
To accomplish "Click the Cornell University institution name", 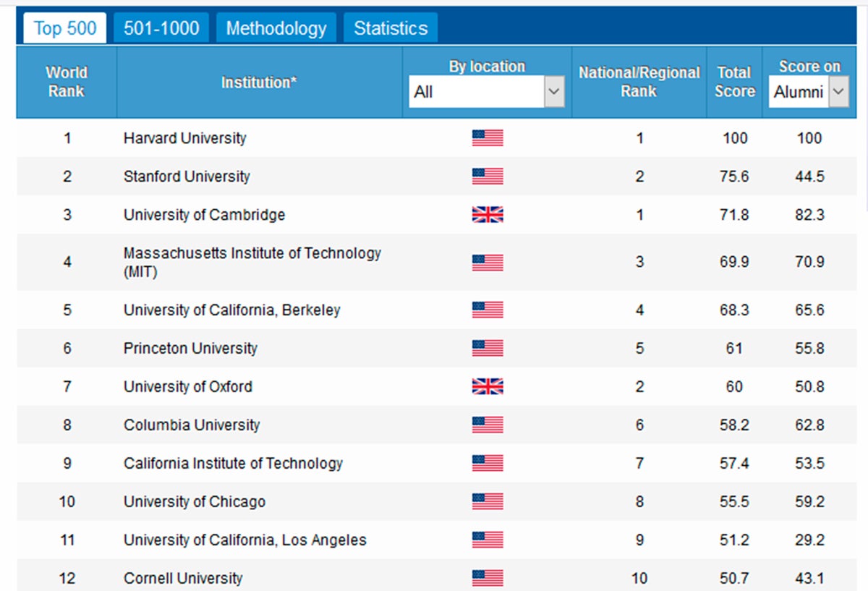I will 183,578.
